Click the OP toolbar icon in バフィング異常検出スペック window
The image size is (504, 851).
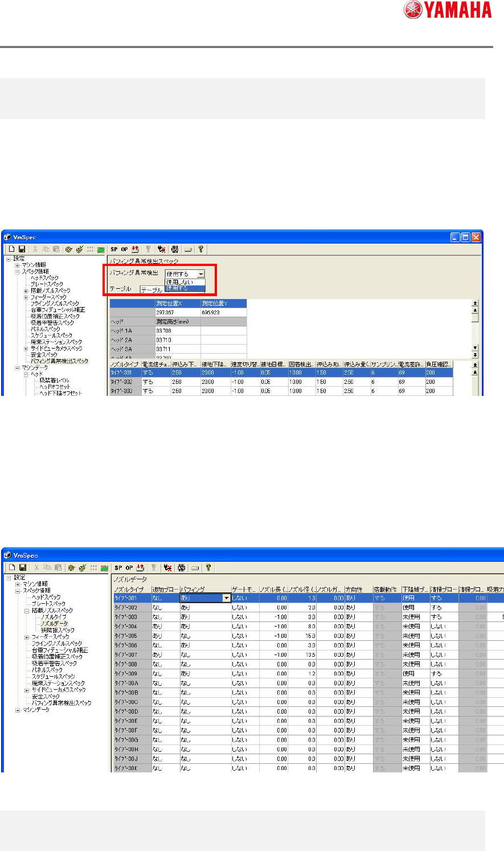pyautogui.click(x=124, y=249)
